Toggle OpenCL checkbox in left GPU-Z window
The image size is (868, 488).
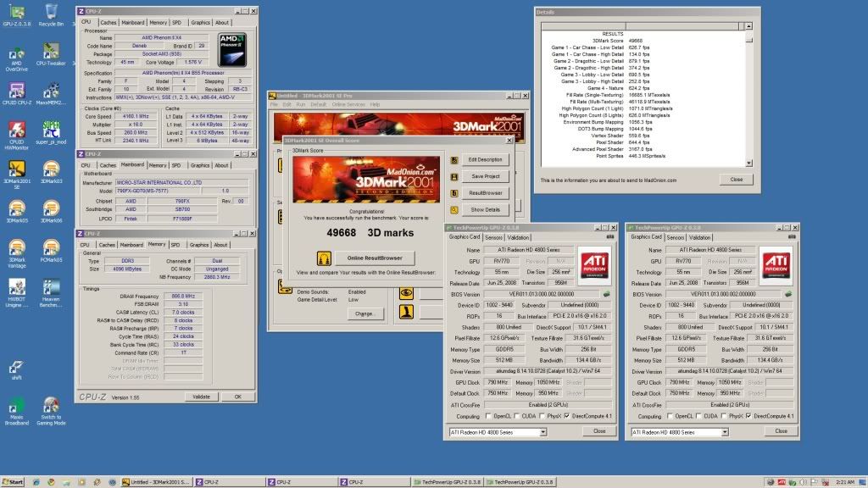pyautogui.click(x=487, y=416)
